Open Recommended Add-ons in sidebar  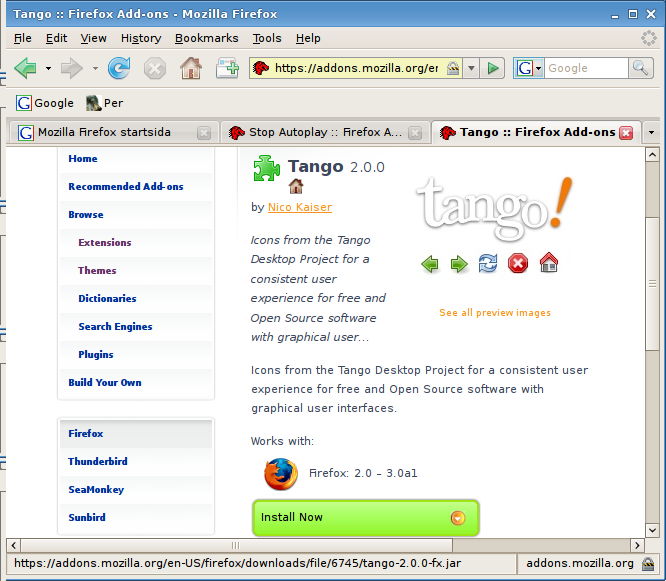[126, 187]
